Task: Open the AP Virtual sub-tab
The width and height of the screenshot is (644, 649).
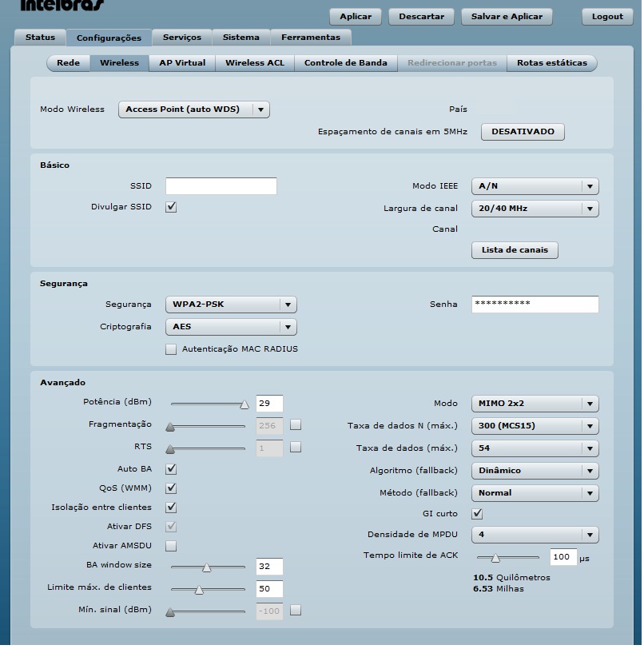Action: coord(182,63)
